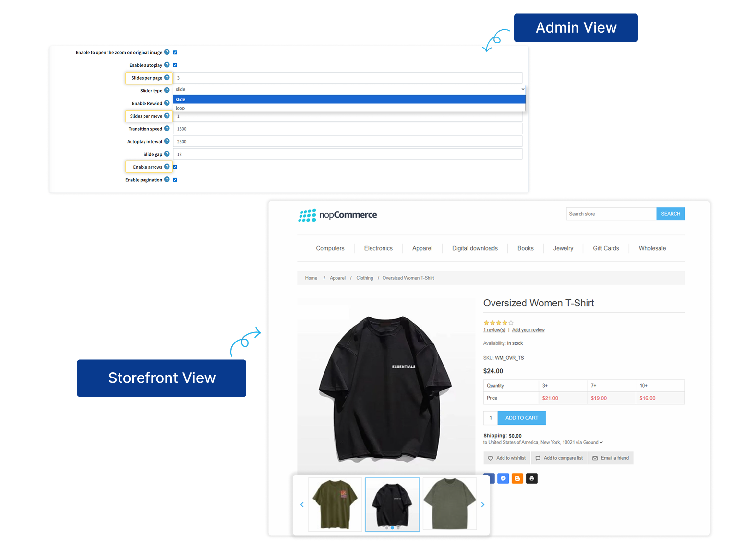The height and width of the screenshot is (549, 756).
Task: Open help tooltip for Enable arrows
Action: pos(167,167)
